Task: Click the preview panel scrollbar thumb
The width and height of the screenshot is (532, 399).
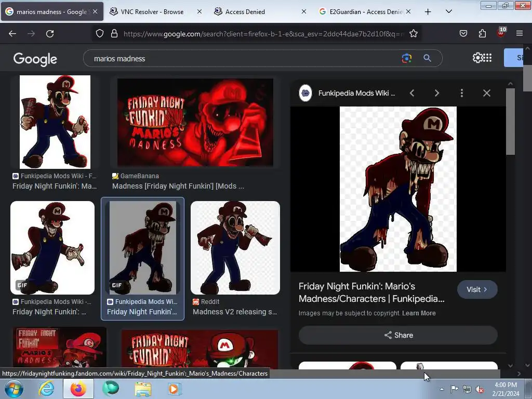Action: [510, 122]
